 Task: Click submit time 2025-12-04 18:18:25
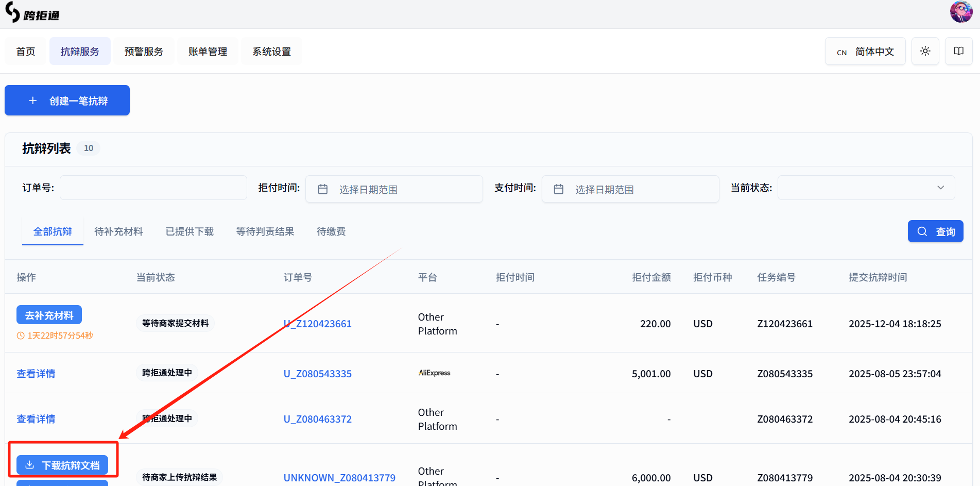pyautogui.click(x=895, y=324)
